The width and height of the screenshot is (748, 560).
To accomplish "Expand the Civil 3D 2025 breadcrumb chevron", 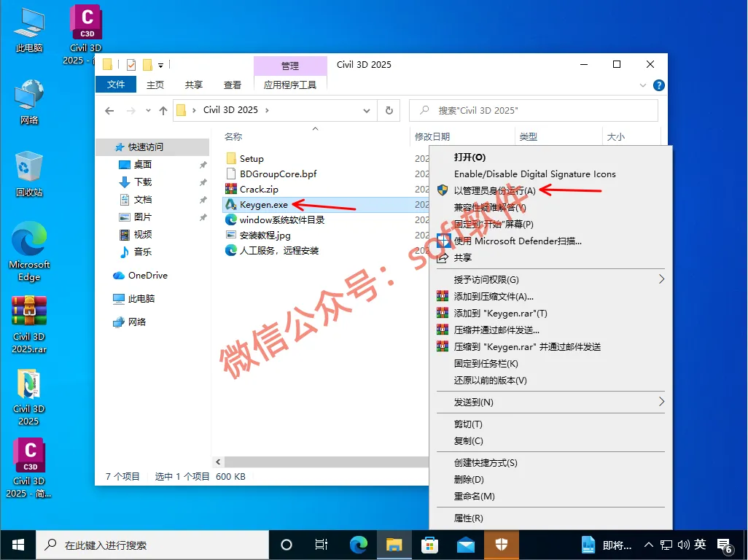I will tap(267, 110).
